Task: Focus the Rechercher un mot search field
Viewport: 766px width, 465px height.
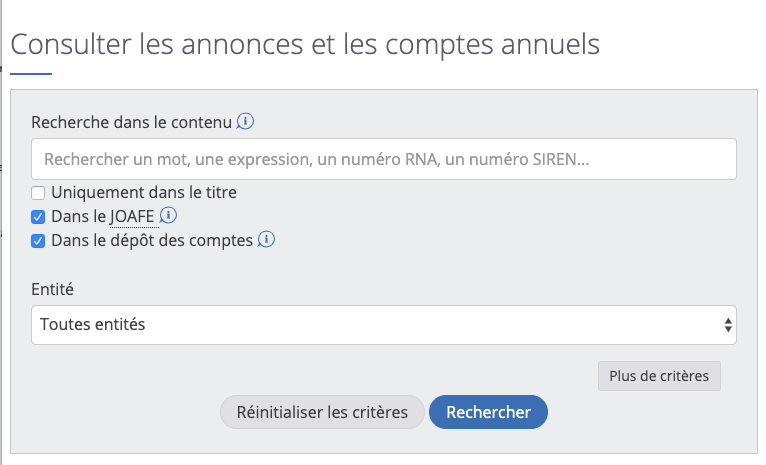Action: click(x=383, y=159)
